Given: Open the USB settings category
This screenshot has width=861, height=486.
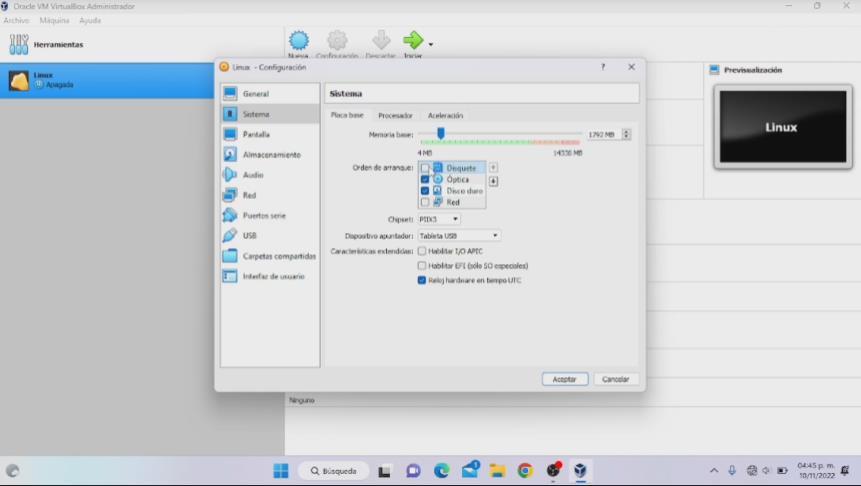Looking at the screenshot, I should coord(270,236).
